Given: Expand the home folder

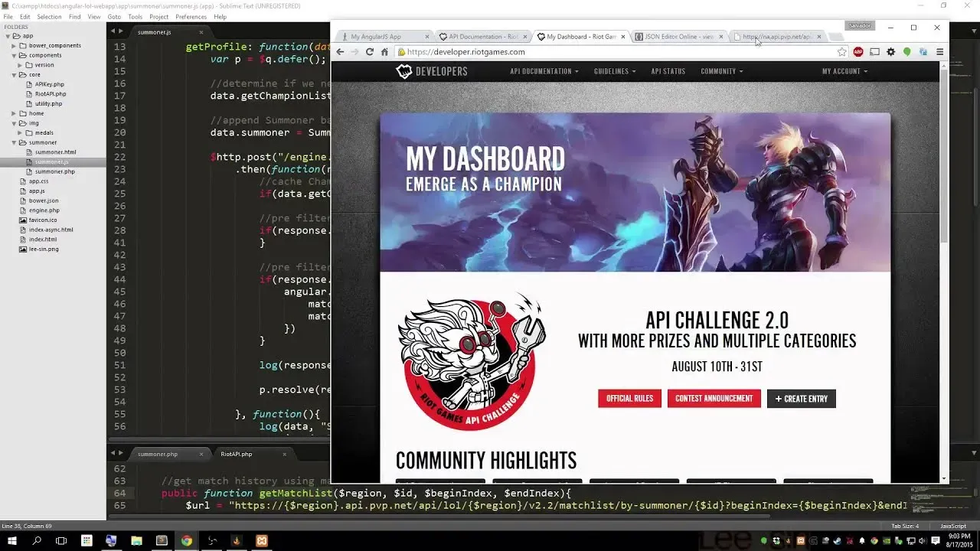Looking at the screenshot, I should click(14, 113).
